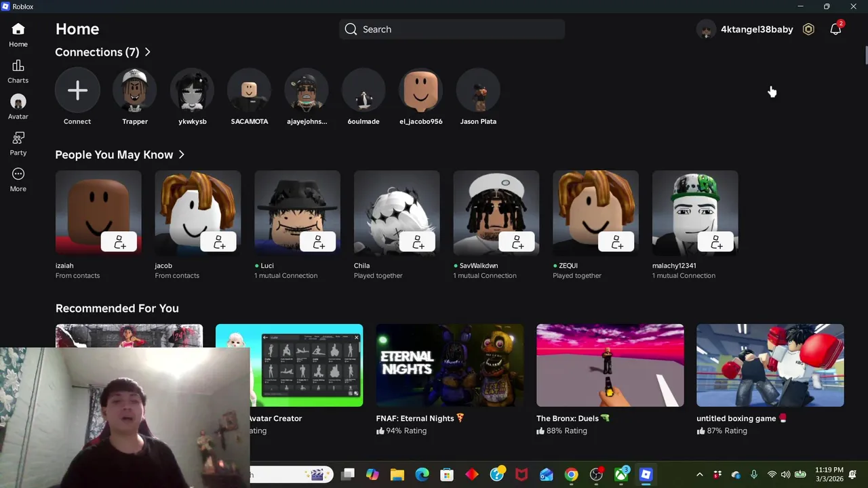The image size is (868, 488).
Task: Click the microphone tray icon
Action: (753, 474)
